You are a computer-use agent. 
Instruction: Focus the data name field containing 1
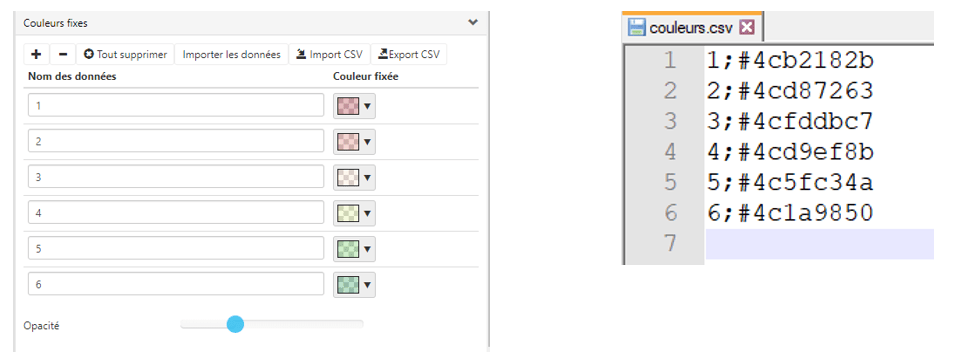(176, 105)
